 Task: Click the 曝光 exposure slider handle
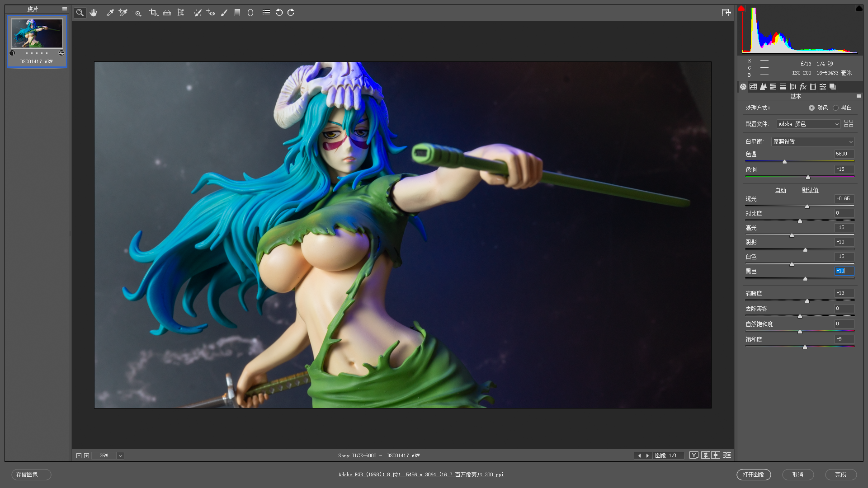coord(807,206)
